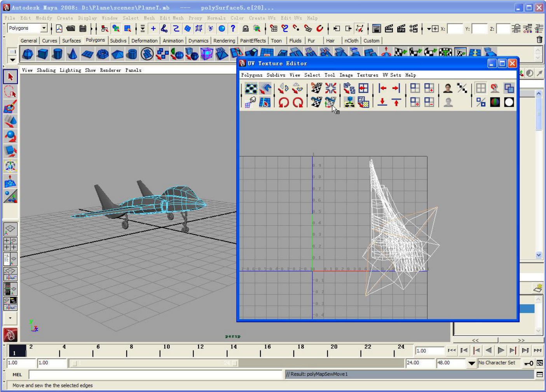The height and width of the screenshot is (392, 546).
Task: Toggle shaded UV display in UV Texture Editor
Action: click(509, 89)
